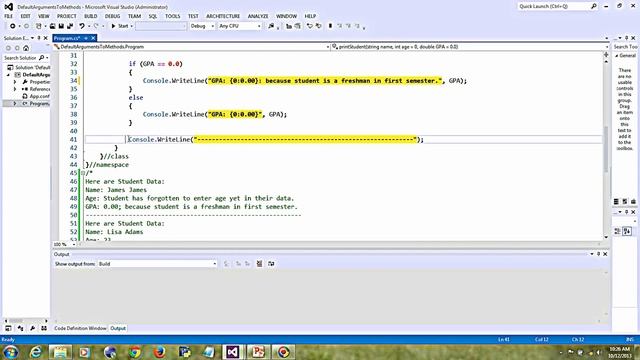The image size is (640, 360).
Task: Click the Open File toolbar icon
Action: (52, 26)
